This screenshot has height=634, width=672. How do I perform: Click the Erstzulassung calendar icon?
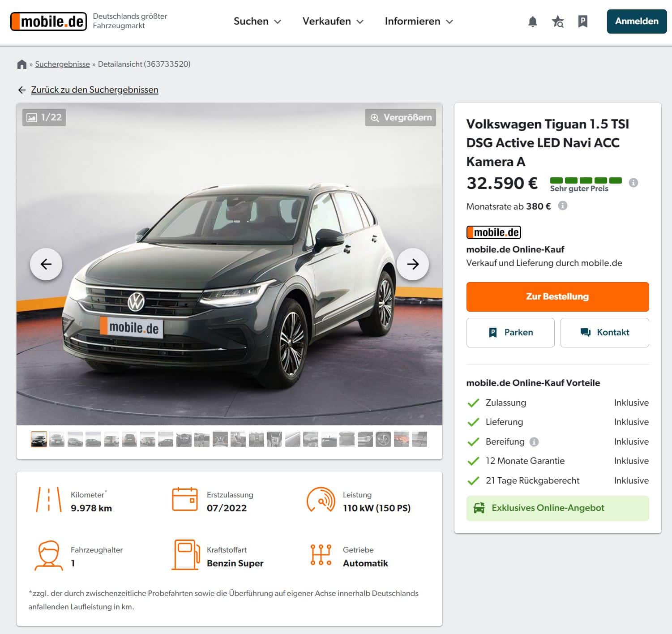tap(185, 500)
